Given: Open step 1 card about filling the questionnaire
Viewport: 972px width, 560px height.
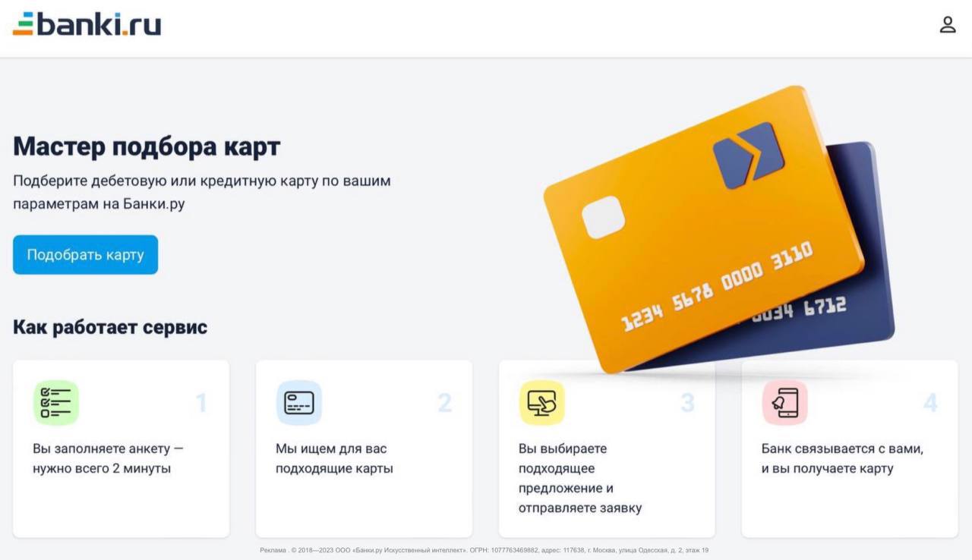Looking at the screenshot, I should [x=121, y=448].
